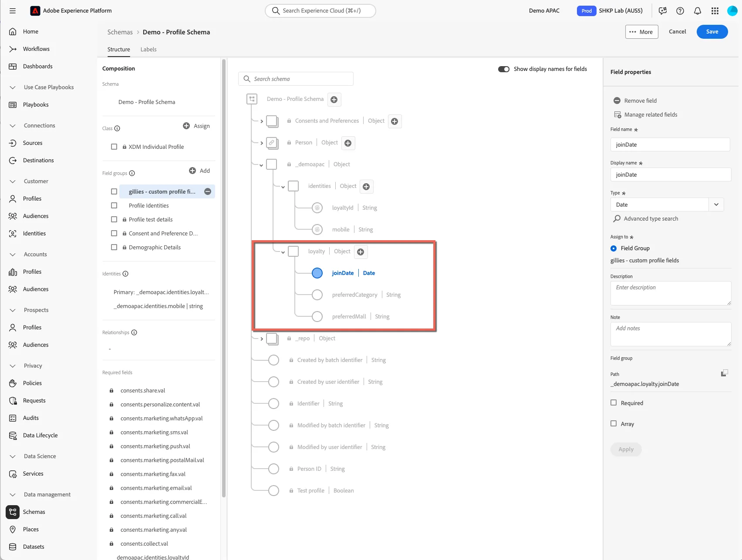This screenshot has height=560, width=742.
Task: Add field to the Person object
Action: (x=348, y=143)
